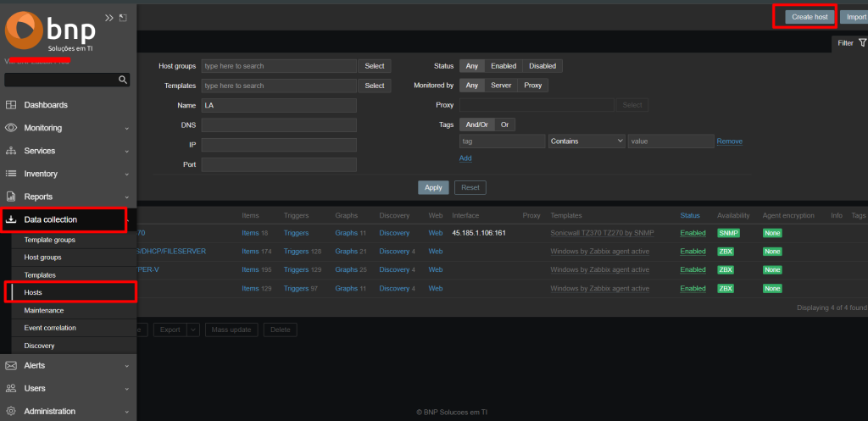Screen dimensions: 868x421
Task: Click the Dashboards icon in the sidebar
Action: (11, 105)
